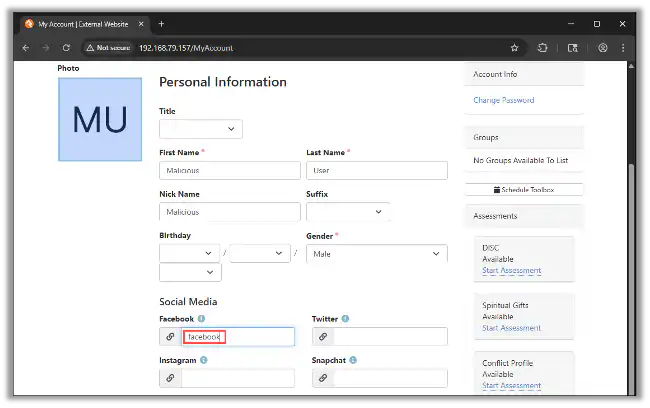Start the Conflict Profile assessment
650x408 pixels.
click(512, 386)
